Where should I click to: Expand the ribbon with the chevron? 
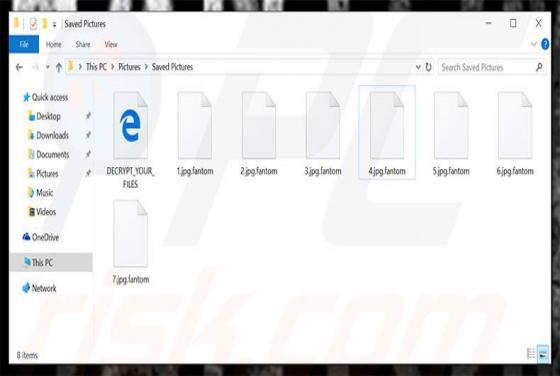[533, 44]
